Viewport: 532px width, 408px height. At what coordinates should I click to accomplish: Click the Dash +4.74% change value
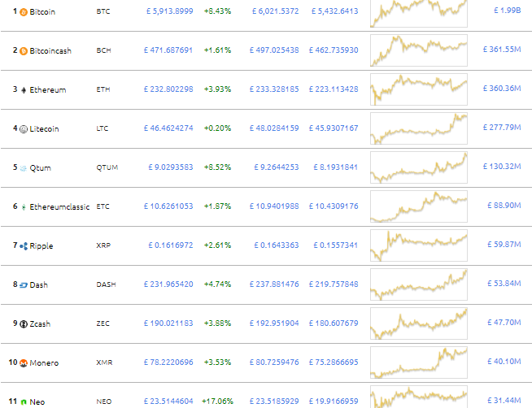tap(217, 285)
